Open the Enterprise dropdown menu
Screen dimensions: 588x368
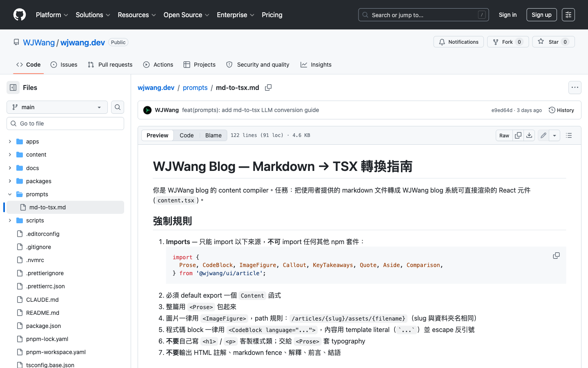click(236, 15)
